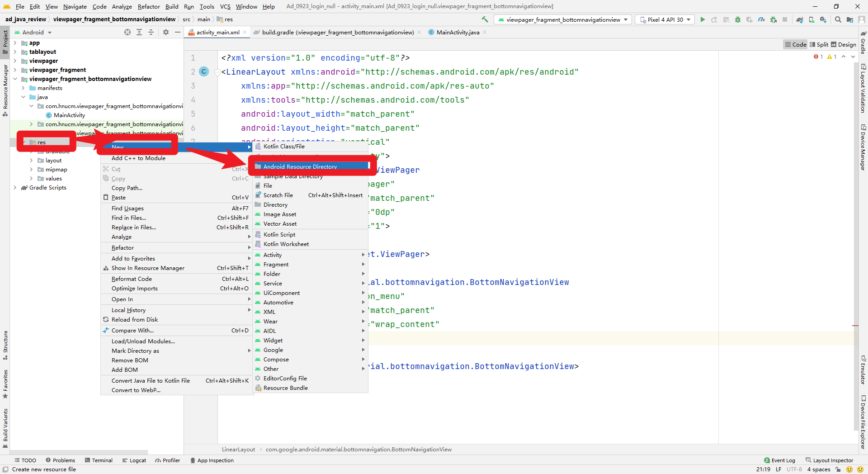
Task: Toggle the Gradle tool window
Action: [863, 42]
